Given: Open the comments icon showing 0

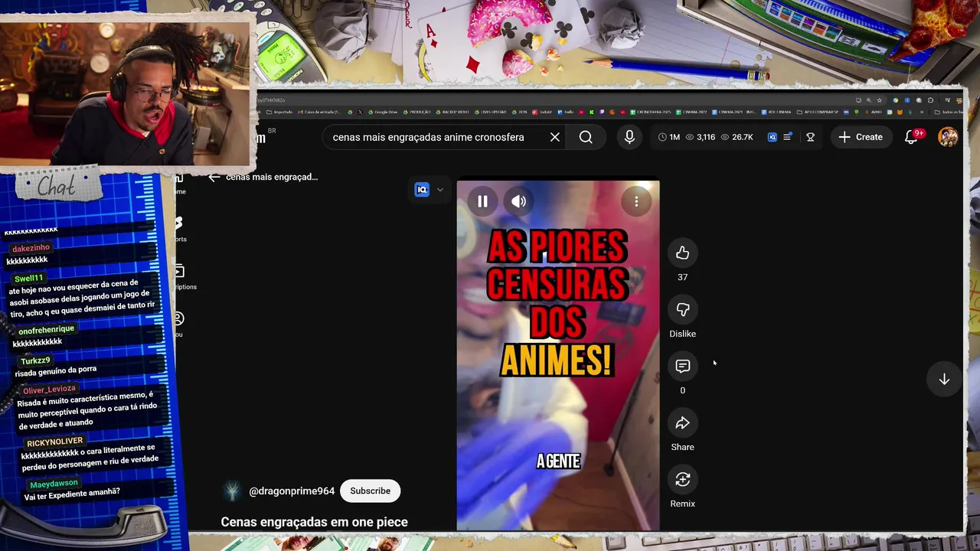Looking at the screenshot, I should tap(683, 367).
